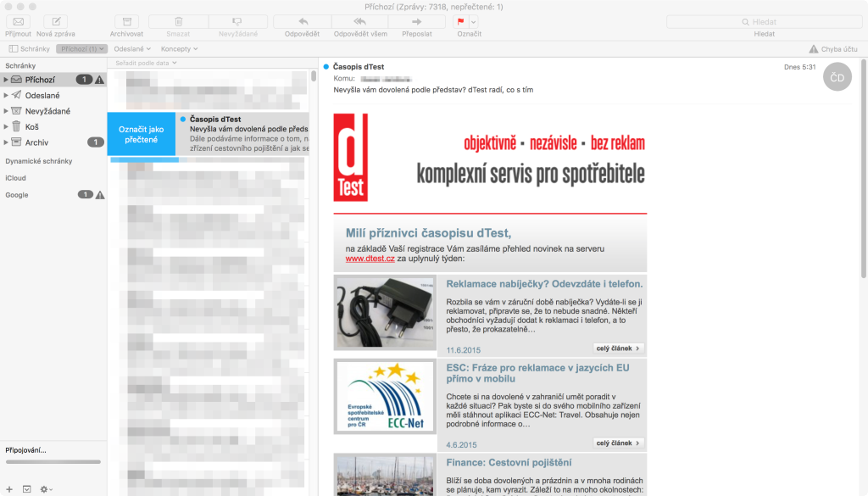This screenshot has width=868, height=496.
Task: Expand the Archiv mailbox triangle
Action: (x=6, y=142)
